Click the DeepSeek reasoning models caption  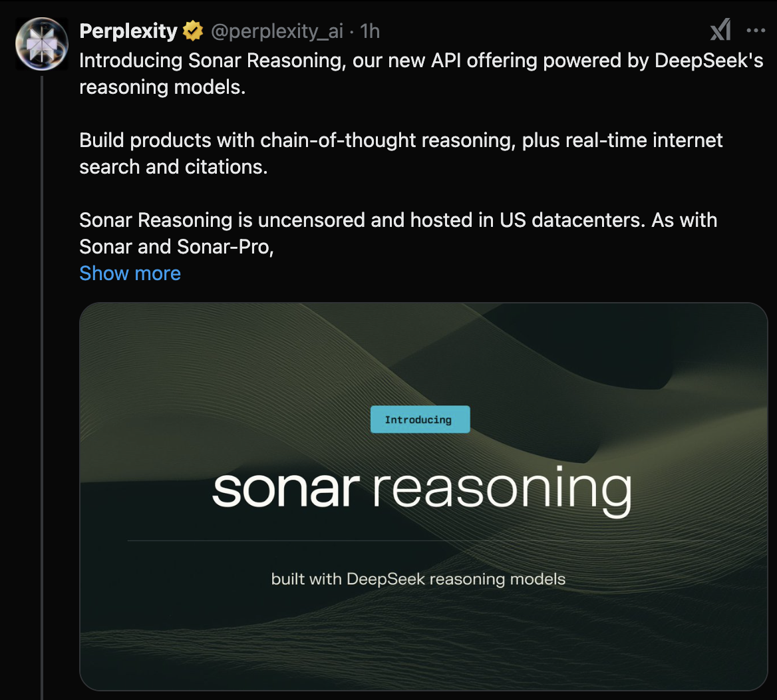(418, 579)
